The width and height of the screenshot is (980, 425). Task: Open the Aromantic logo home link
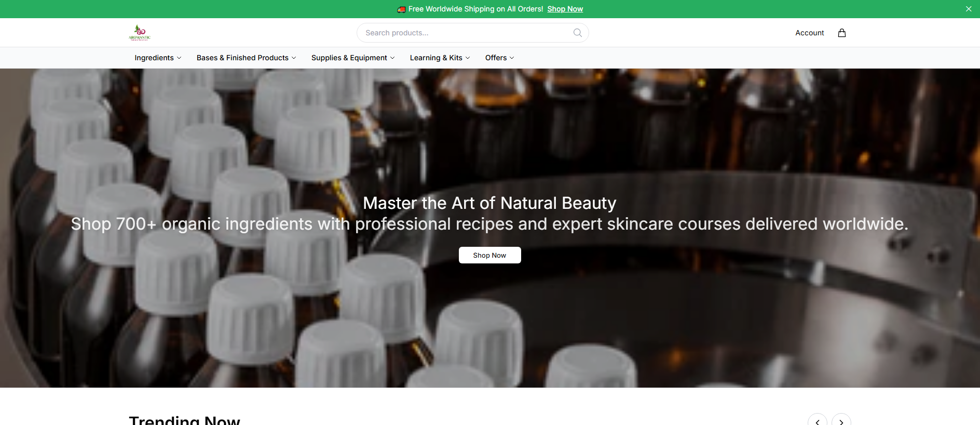pos(140,33)
